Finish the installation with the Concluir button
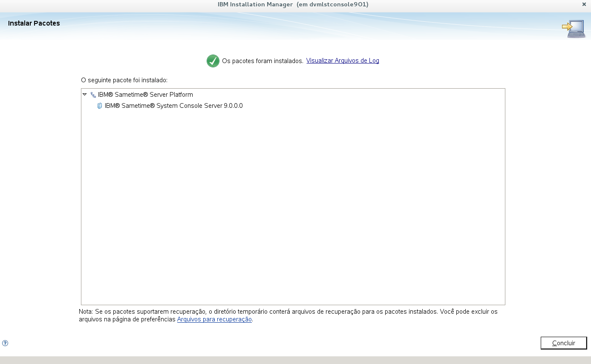 [x=564, y=343]
